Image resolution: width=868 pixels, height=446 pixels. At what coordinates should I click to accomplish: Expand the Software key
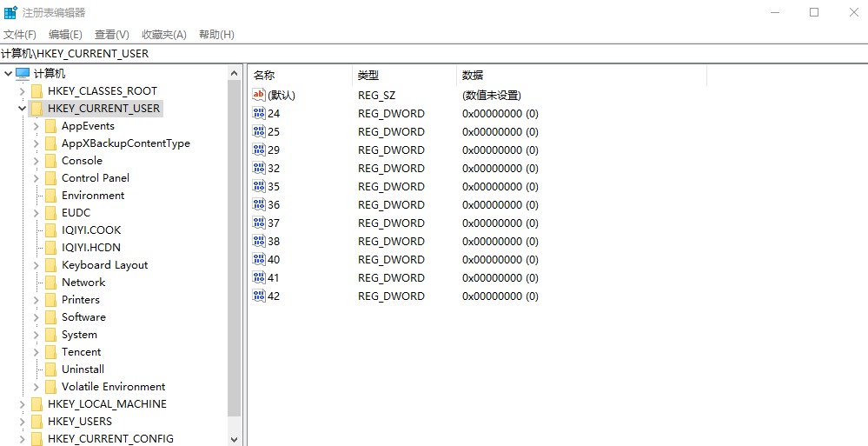pyautogui.click(x=36, y=317)
